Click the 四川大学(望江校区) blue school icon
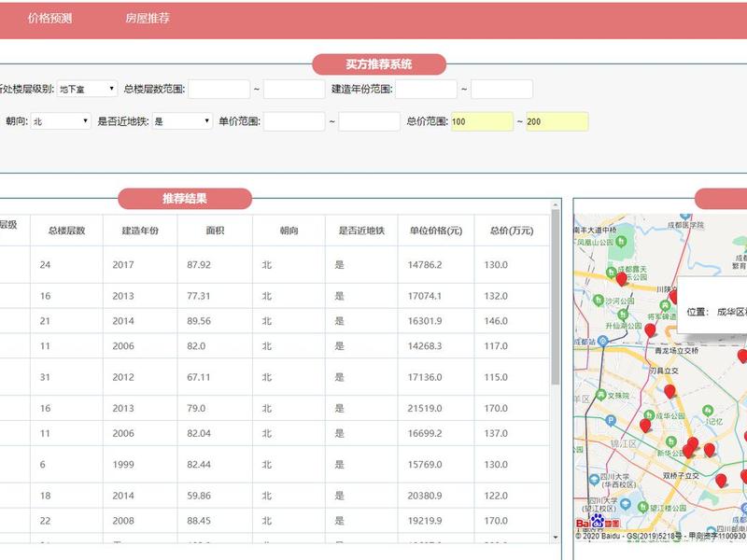The width and height of the screenshot is (747, 560). coord(626,504)
